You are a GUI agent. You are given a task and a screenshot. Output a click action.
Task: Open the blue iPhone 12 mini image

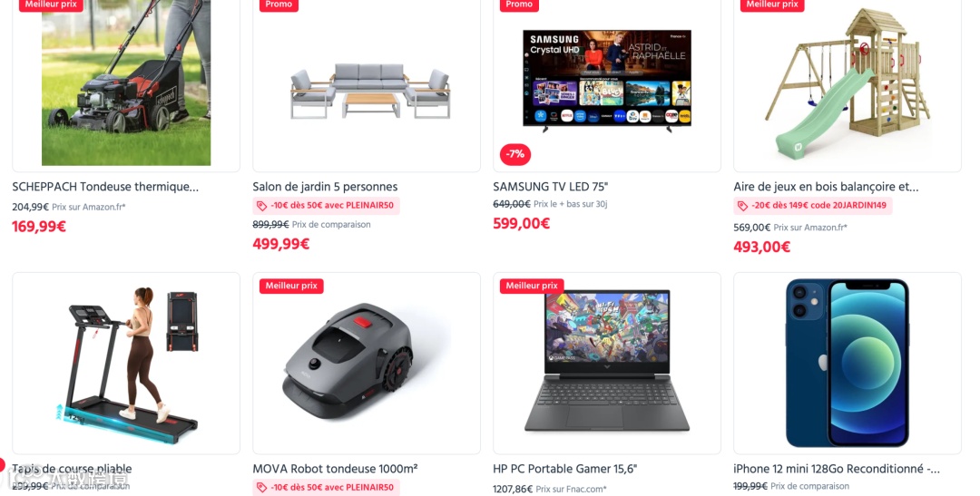coord(848,363)
